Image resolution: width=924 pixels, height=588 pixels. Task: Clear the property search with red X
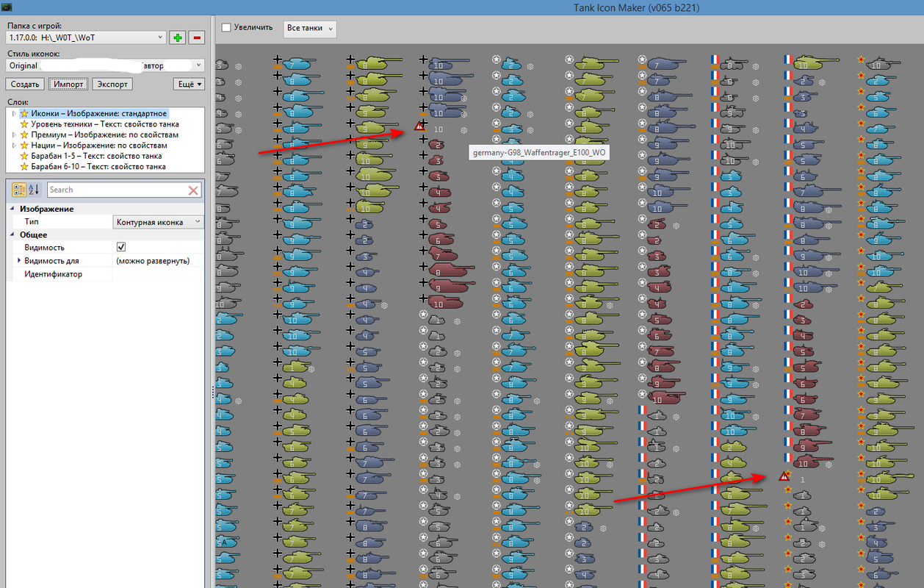pyautogui.click(x=194, y=190)
